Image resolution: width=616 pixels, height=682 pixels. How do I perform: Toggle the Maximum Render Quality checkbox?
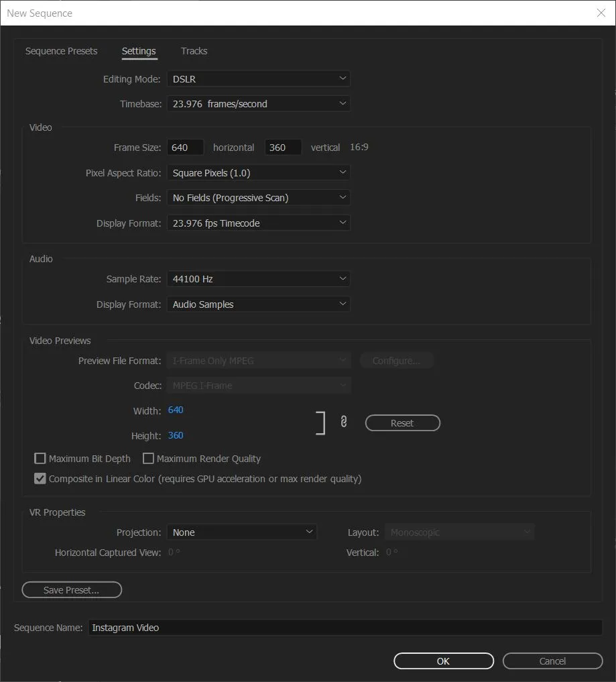click(x=148, y=459)
